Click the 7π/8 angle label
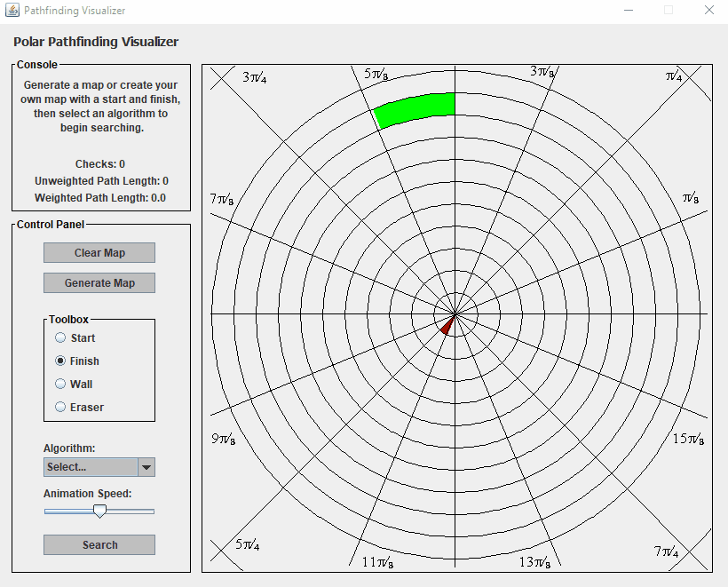Screen dimensions: 728x587 pyautogui.click(x=222, y=199)
